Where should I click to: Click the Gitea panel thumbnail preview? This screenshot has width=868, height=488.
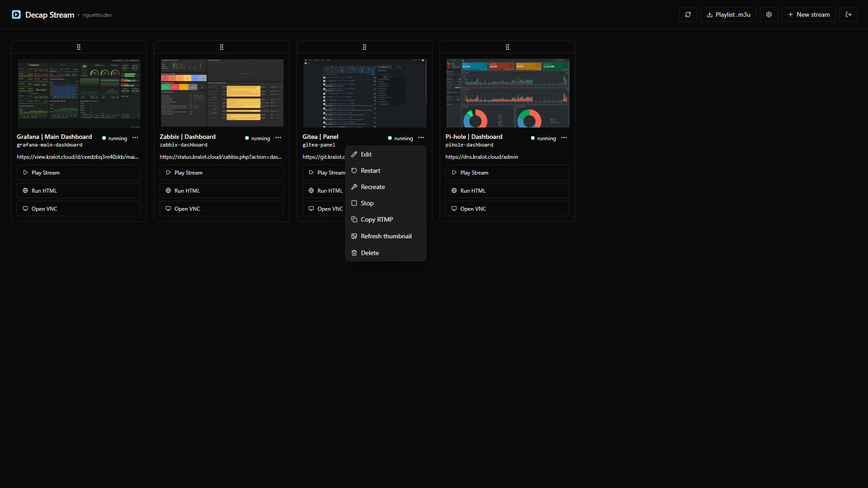click(365, 93)
